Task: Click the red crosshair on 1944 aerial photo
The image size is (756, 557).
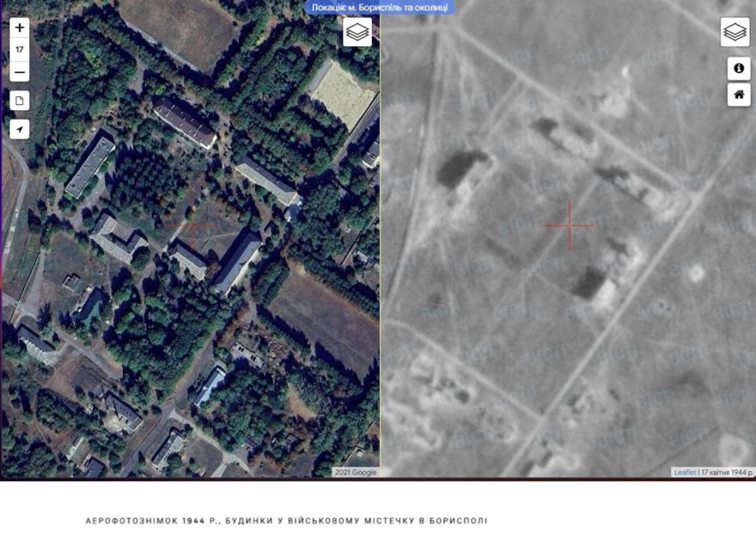Action: pos(570,225)
